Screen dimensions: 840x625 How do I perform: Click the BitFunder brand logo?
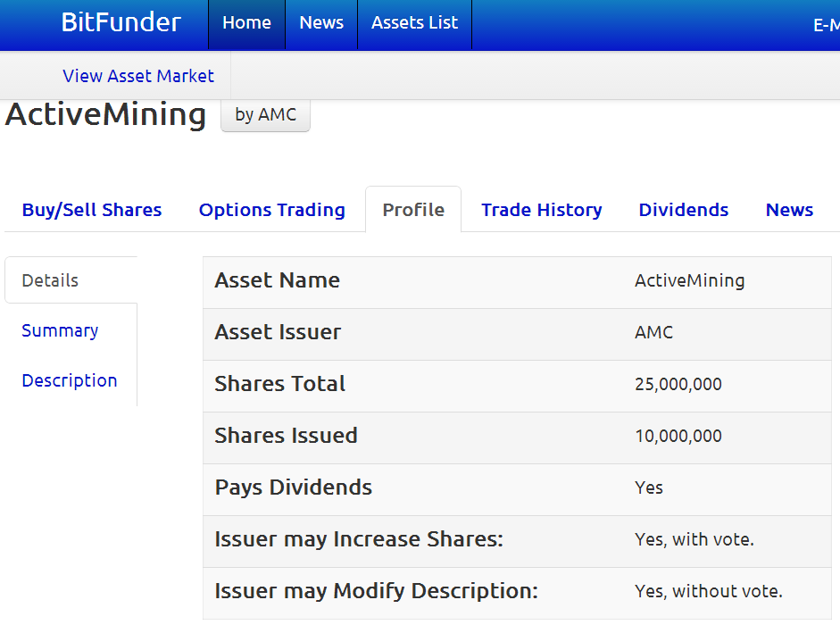click(121, 22)
